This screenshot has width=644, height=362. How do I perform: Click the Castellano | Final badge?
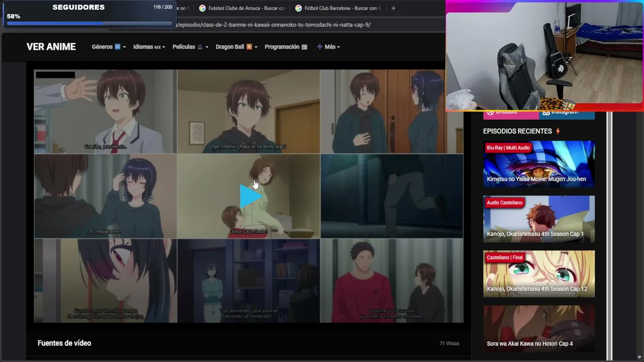(505, 257)
